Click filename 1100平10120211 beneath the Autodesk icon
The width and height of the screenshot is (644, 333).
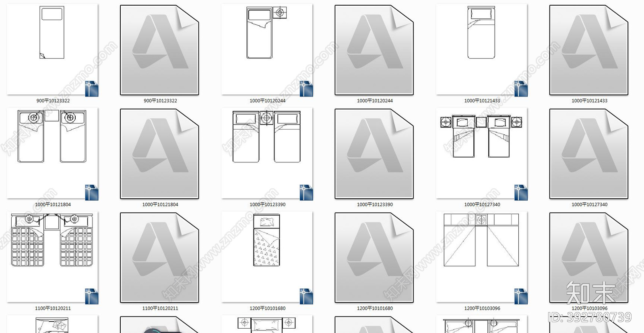pyautogui.click(x=160, y=308)
